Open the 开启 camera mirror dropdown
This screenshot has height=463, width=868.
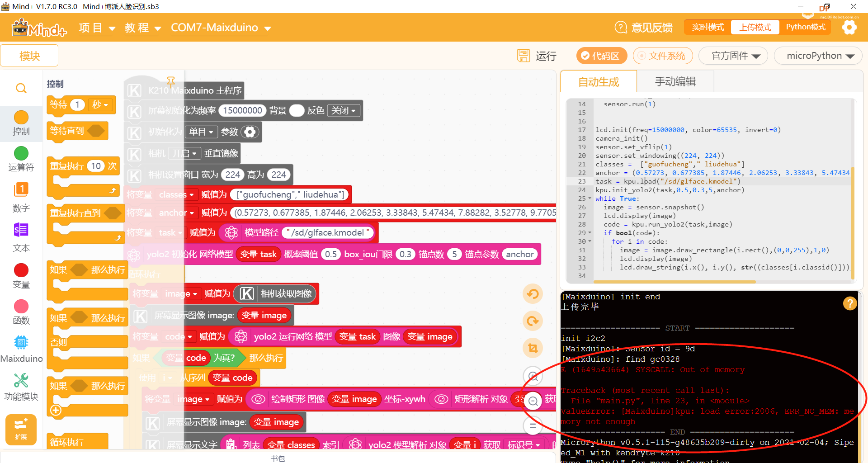coord(184,153)
